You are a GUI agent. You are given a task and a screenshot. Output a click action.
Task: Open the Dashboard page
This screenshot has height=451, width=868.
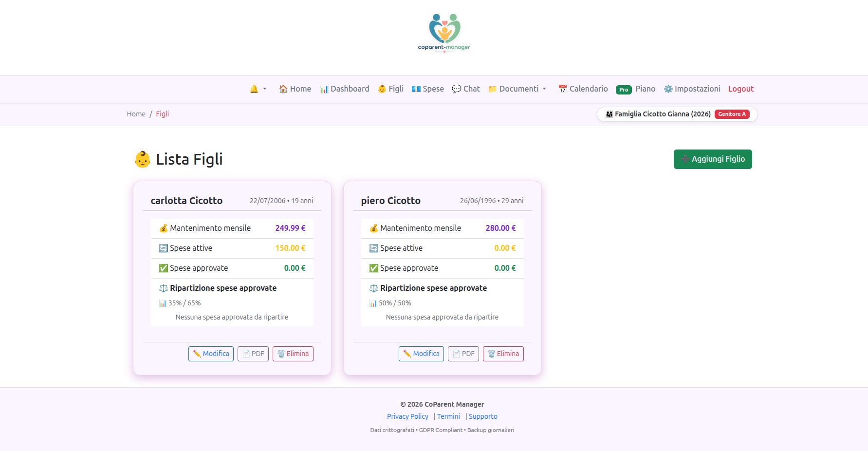[x=344, y=89]
